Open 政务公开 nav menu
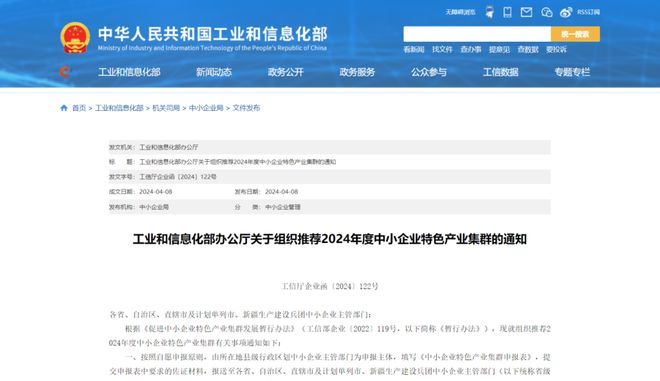 (x=285, y=72)
